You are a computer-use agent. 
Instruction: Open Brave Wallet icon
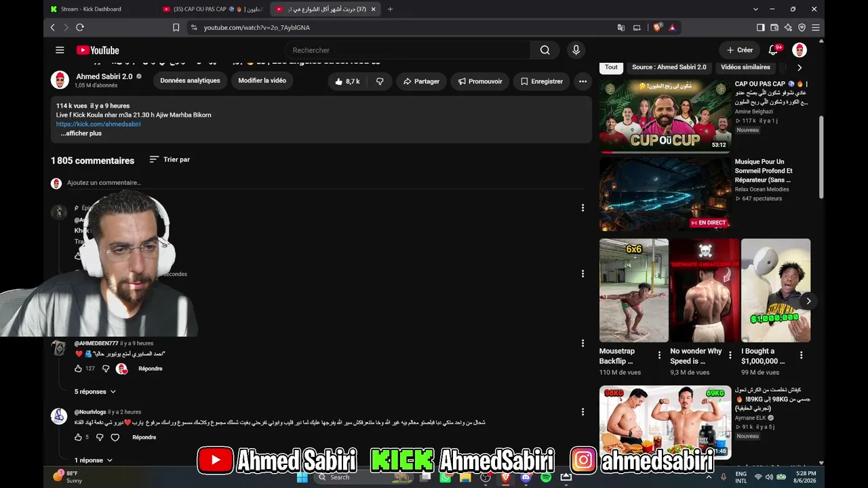(774, 28)
